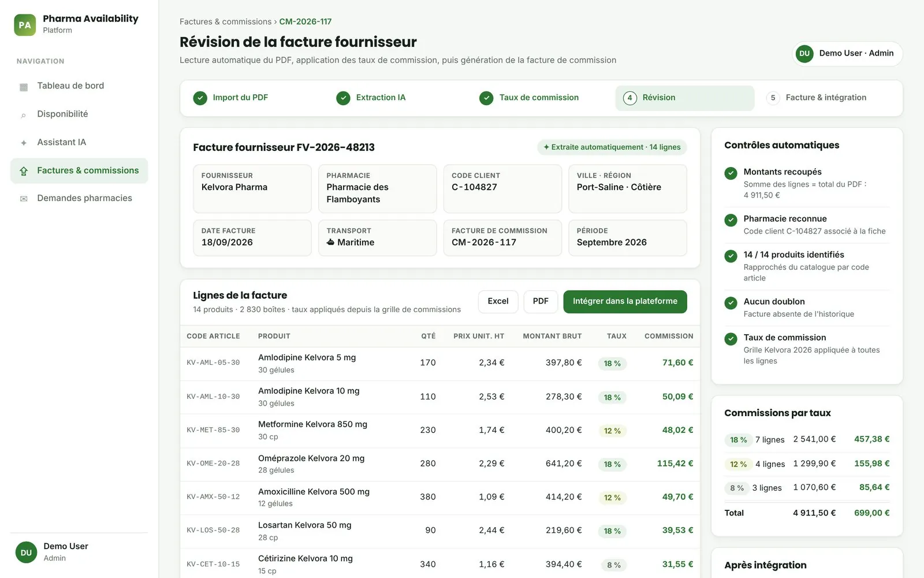Click the Tableau de bord grid icon
The image size is (924, 578).
tap(24, 87)
